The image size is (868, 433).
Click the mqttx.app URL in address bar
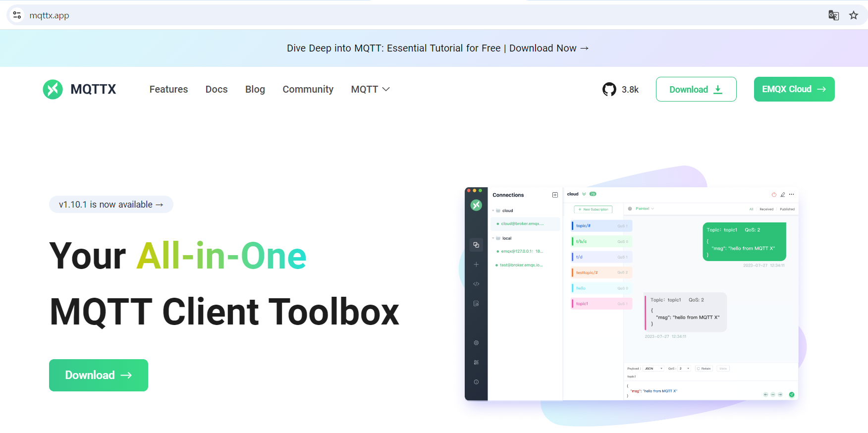[x=49, y=15]
